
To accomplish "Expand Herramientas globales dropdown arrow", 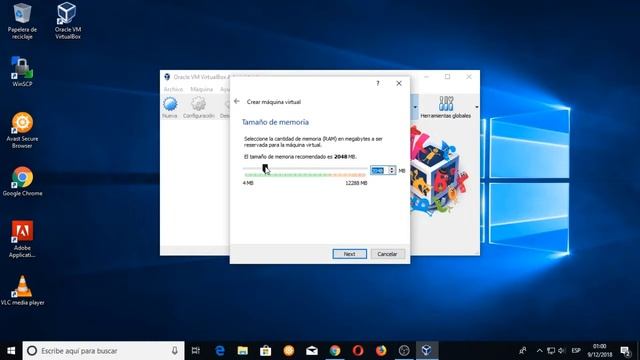I will point(476,107).
